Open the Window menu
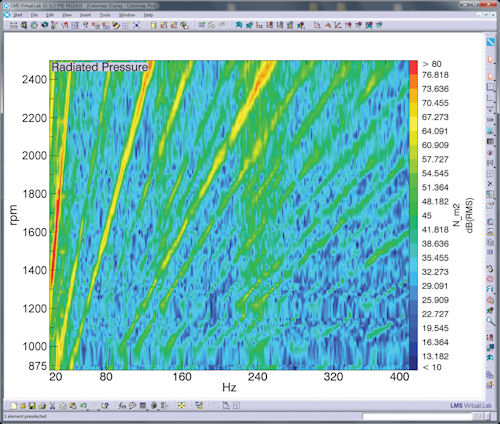This screenshot has height=424, width=500. click(x=127, y=15)
